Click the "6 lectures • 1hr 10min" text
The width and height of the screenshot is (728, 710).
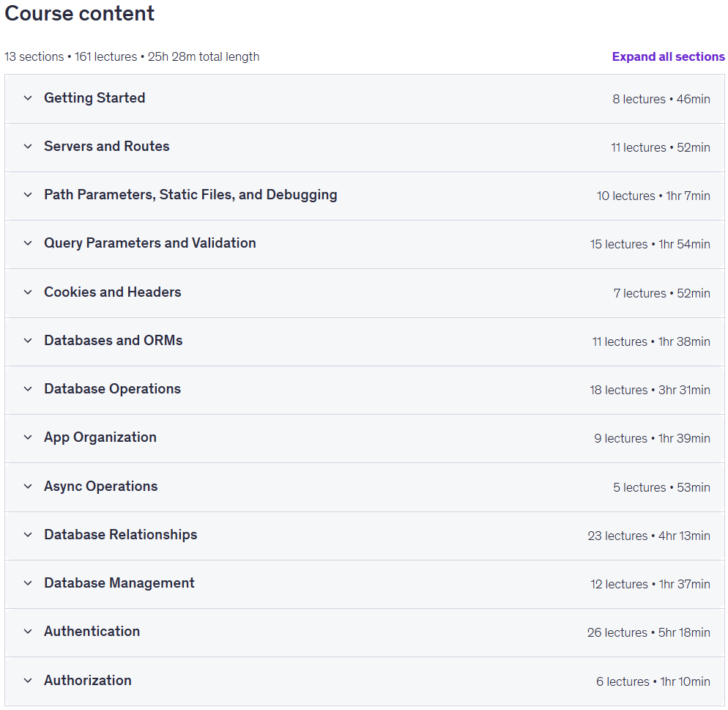click(x=653, y=681)
